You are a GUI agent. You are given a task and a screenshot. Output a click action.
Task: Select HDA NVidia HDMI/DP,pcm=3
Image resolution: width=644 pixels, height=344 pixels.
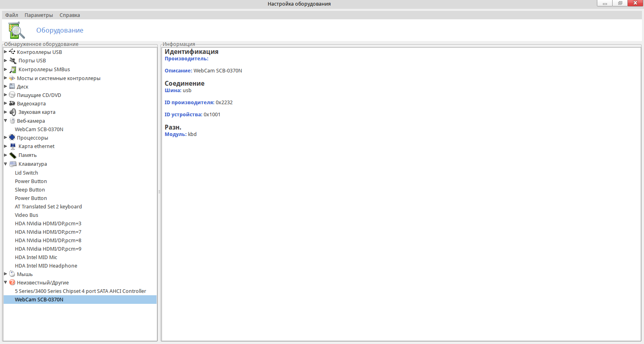(48, 223)
